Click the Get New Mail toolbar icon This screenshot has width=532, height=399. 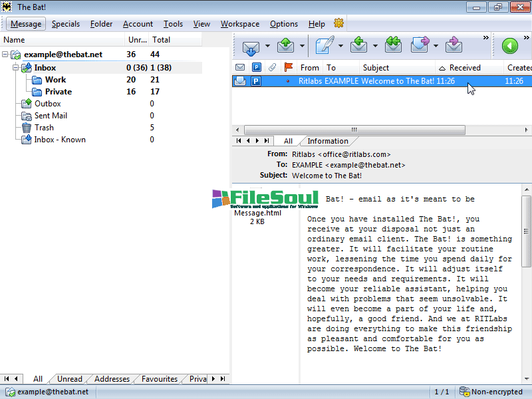pos(251,46)
